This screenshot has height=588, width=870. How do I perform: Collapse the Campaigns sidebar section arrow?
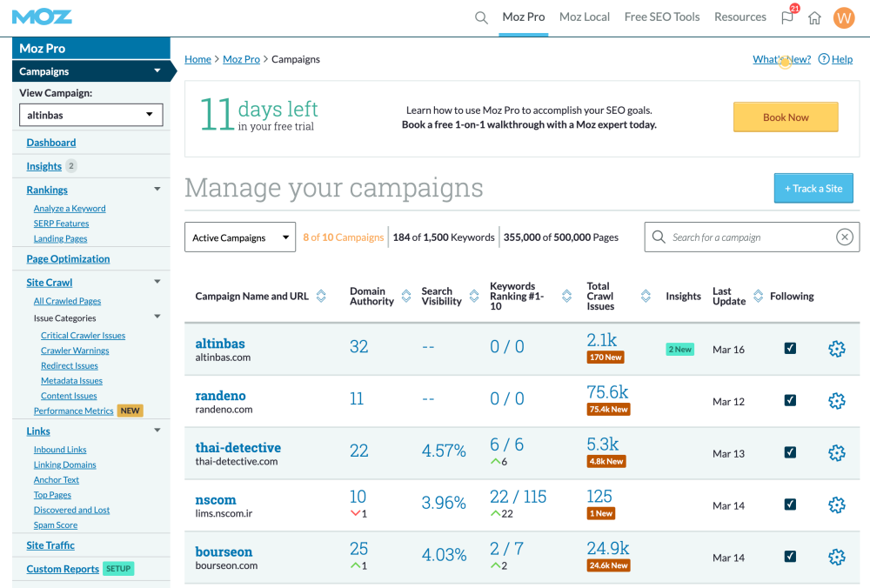click(x=157, y=71)
